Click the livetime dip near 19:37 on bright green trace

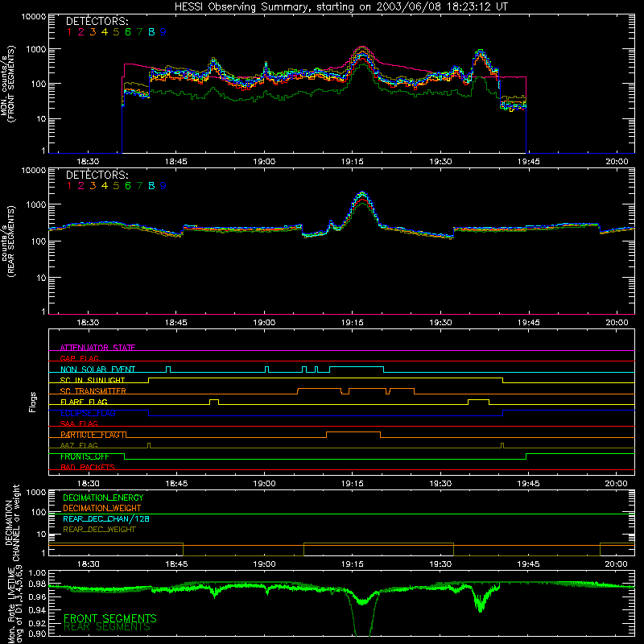480,608
